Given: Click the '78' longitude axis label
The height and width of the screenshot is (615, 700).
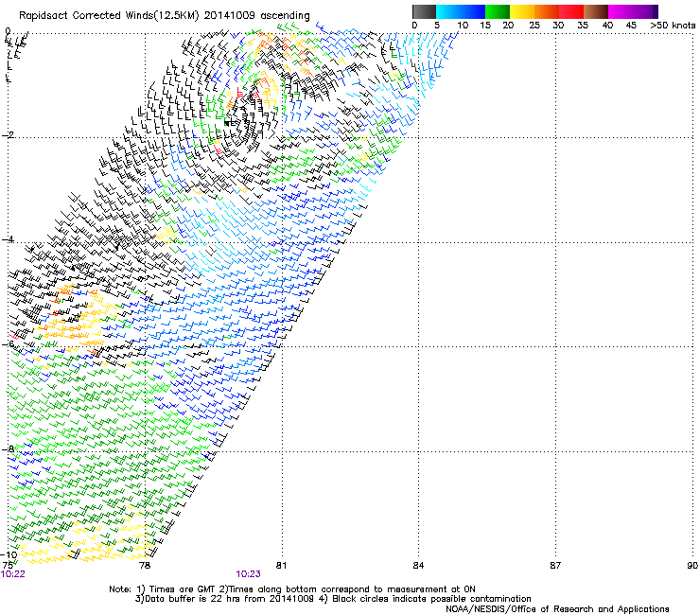Looking at the screenshot, I should click(x=145, y=566).
